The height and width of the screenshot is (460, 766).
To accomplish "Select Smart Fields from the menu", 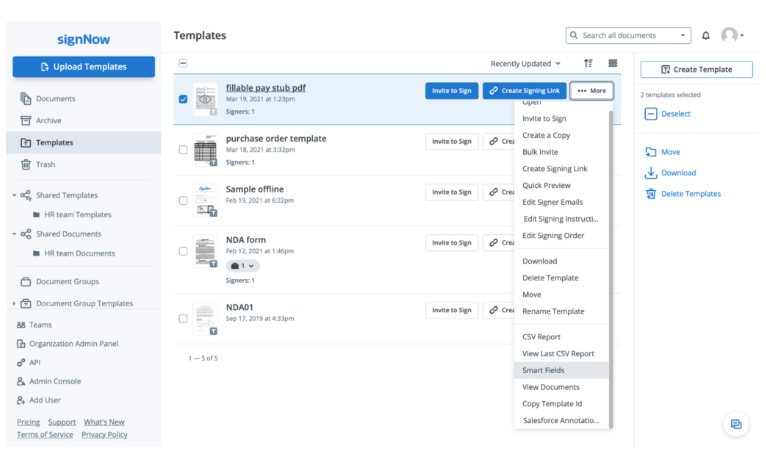I will click(x=543, y=370).
